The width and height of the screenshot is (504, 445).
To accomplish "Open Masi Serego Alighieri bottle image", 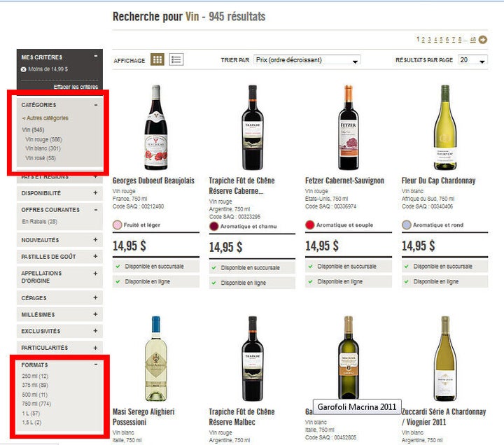I will 156,358.
